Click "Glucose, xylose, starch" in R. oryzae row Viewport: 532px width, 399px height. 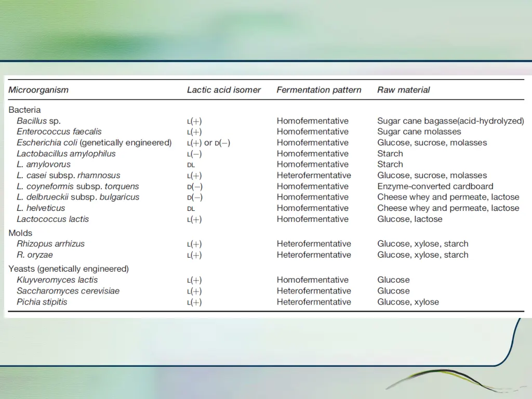(x=423, y=255)
